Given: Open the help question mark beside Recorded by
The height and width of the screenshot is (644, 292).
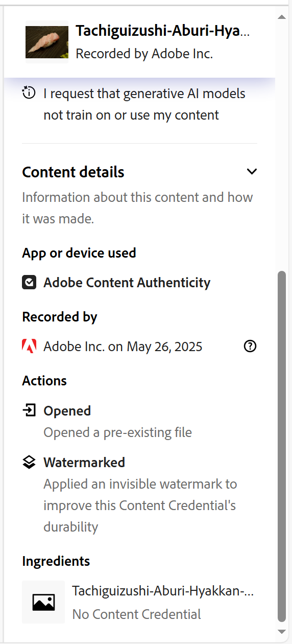Looking at the screenshot, I should tap(250, 347).
